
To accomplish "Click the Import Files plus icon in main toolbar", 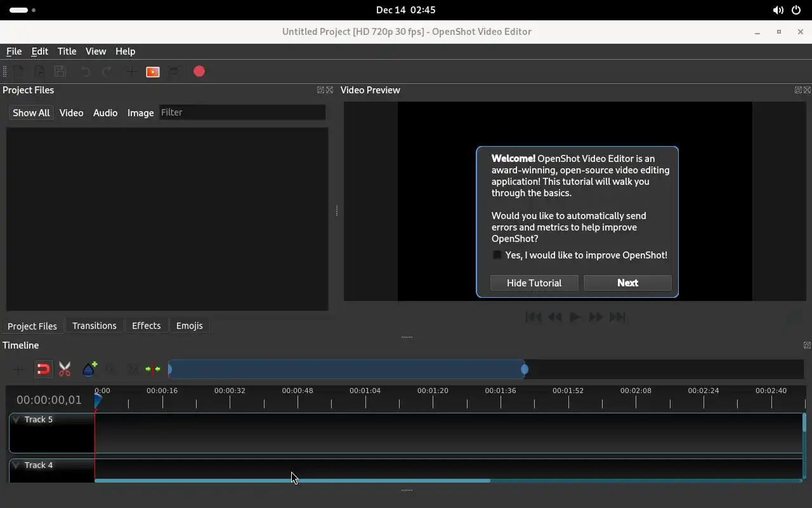I will (x=131, y=72).
